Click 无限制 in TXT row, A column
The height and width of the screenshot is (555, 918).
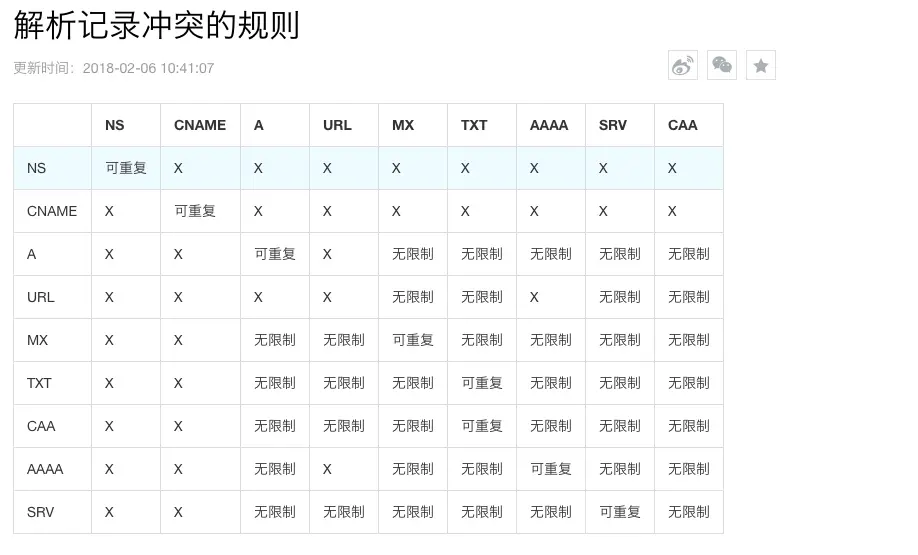[275, 383]
